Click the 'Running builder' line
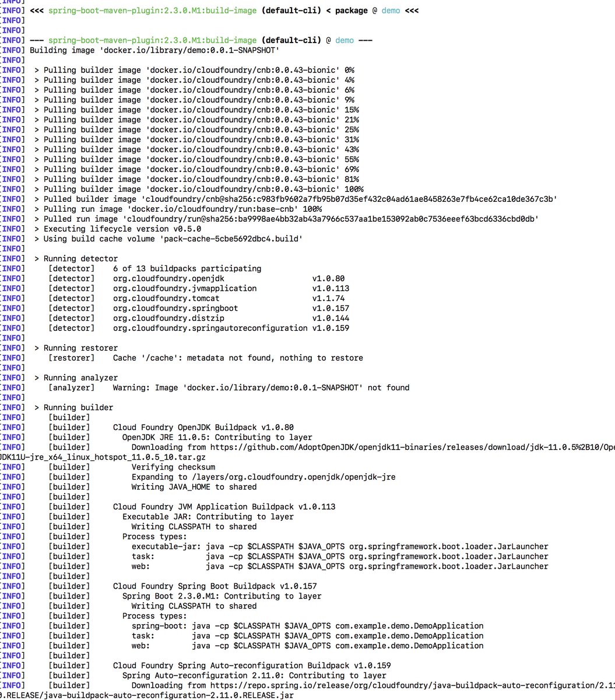The image size is (615, 700). point(73,407)
